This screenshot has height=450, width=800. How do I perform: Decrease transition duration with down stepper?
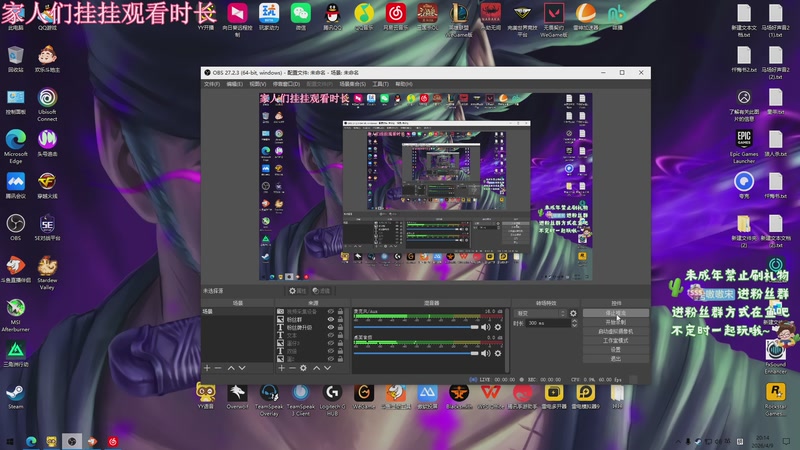[574, 325]
